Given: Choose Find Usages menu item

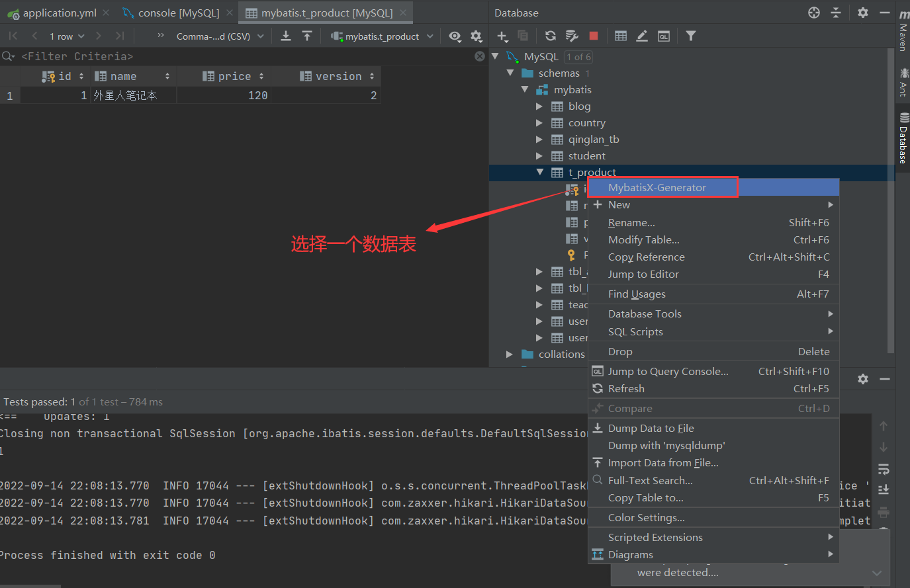Looking at the screenshot, I should 713,294.
